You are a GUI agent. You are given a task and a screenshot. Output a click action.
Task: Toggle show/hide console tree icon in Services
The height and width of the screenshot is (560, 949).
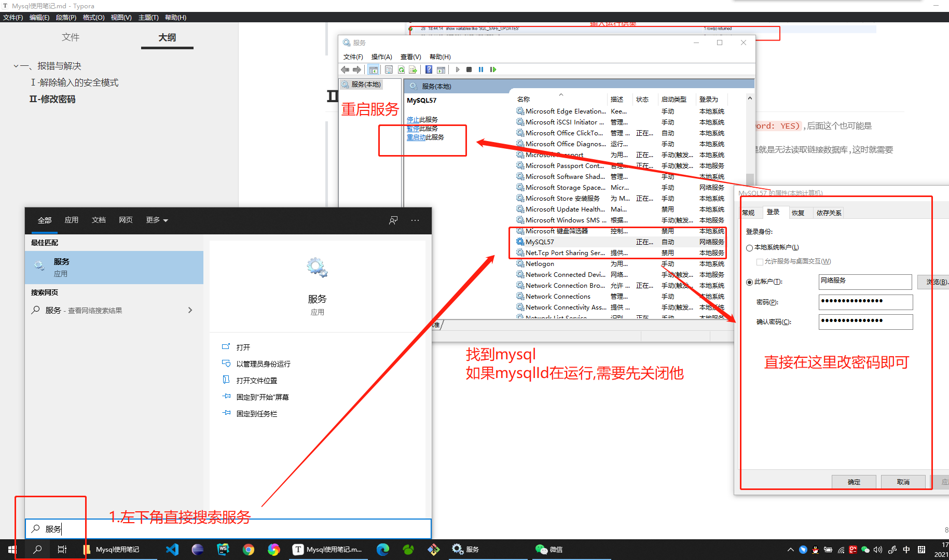click(374, 69)
